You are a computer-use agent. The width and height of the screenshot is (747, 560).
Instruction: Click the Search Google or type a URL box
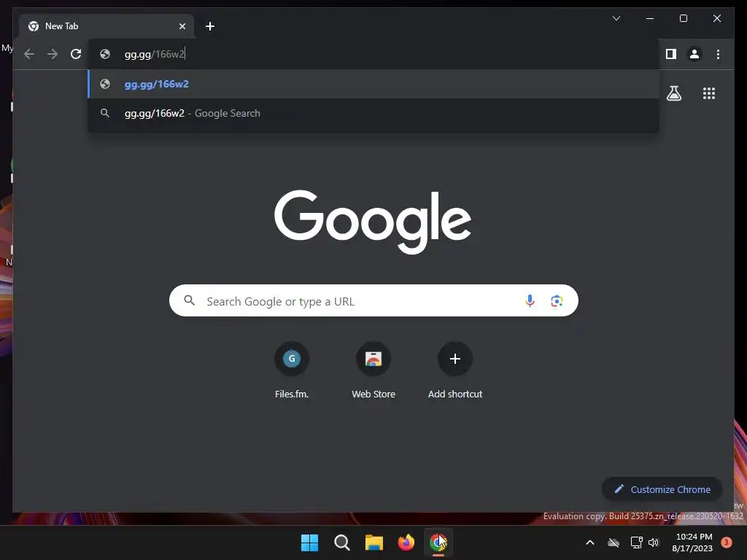[x=373, y=300]
